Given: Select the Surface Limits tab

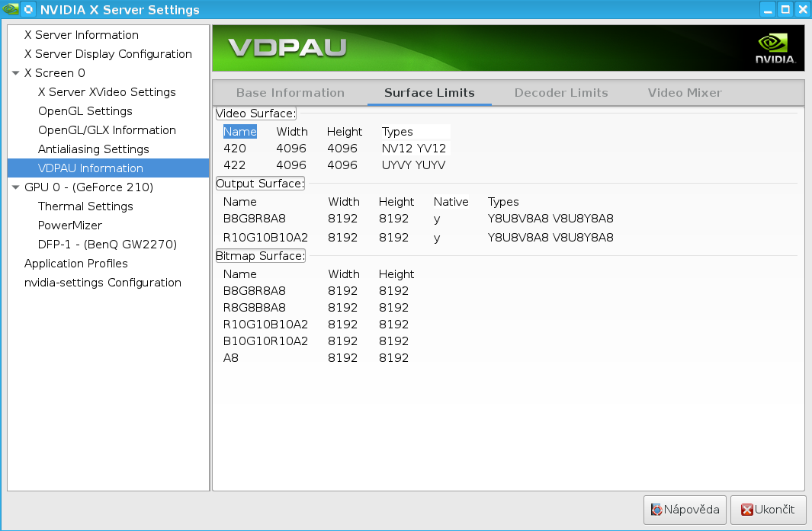Looking at the screenshot, I should (x=429, y=93).
